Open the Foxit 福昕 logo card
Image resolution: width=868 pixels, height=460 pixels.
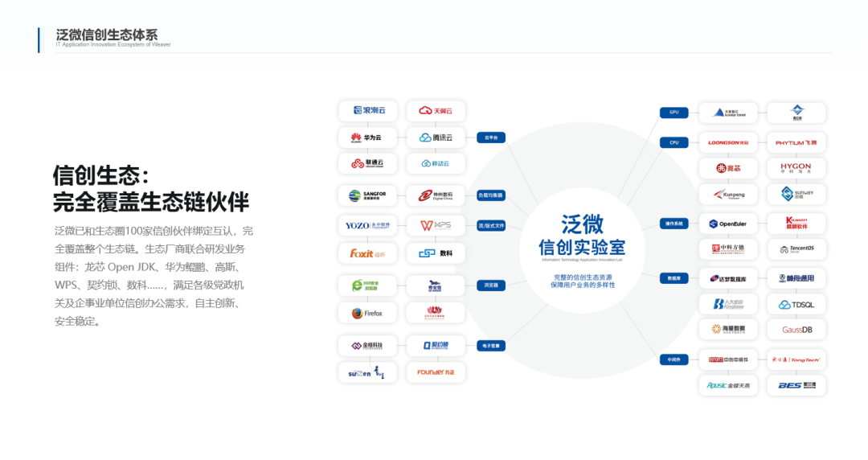[368, 253]
